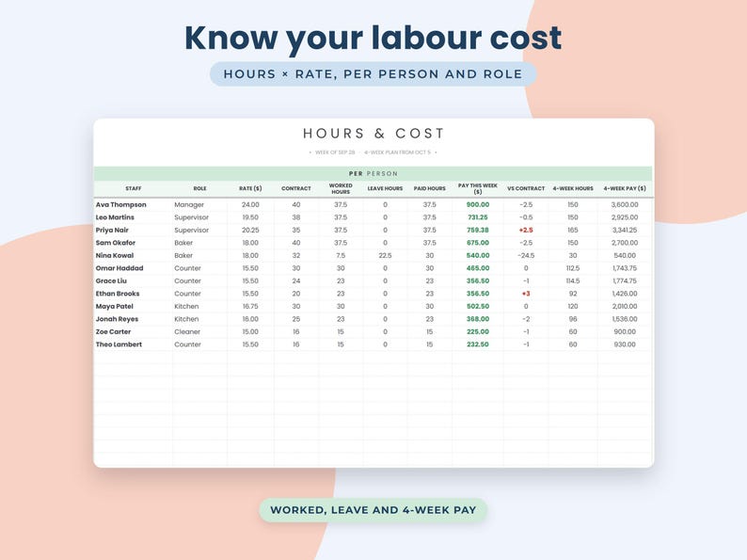The width and height of the screenshot is (747, 560).
Task: Click the 112.5 four-week hours cell
Action: (x=573, y=268)
